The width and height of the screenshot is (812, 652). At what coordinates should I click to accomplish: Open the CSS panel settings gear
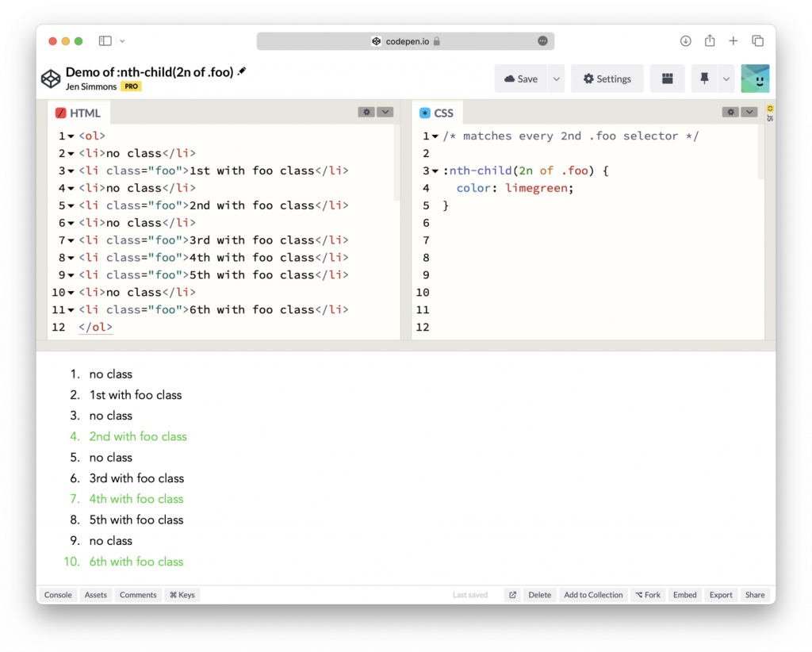coord(730,112)
